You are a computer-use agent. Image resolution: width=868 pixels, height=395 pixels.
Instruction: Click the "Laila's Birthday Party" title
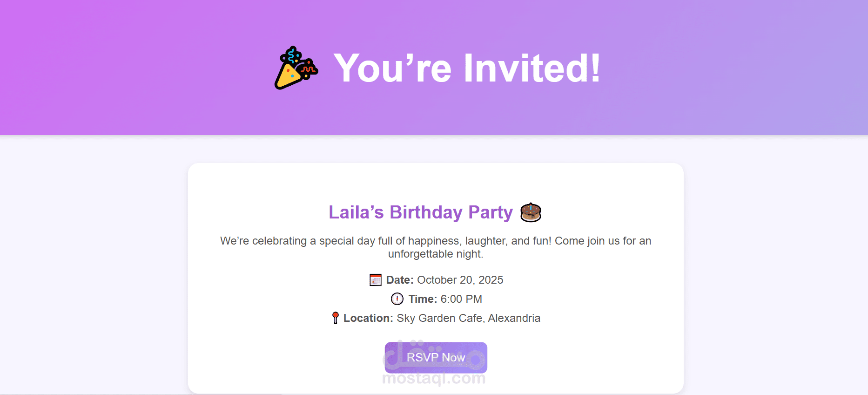[x=420, y=212]
